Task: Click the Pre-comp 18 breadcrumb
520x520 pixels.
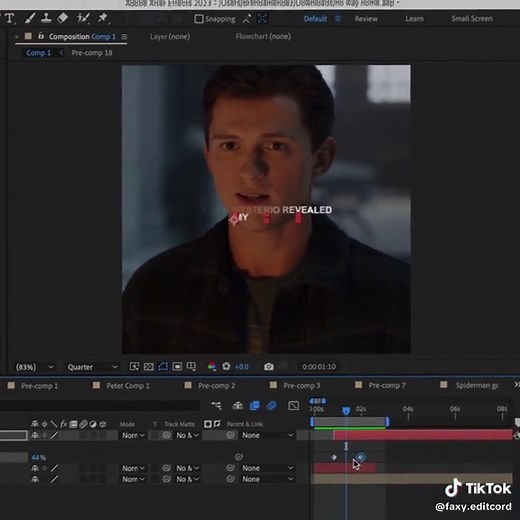Action: pyautogui.click(x=92, y=53)
